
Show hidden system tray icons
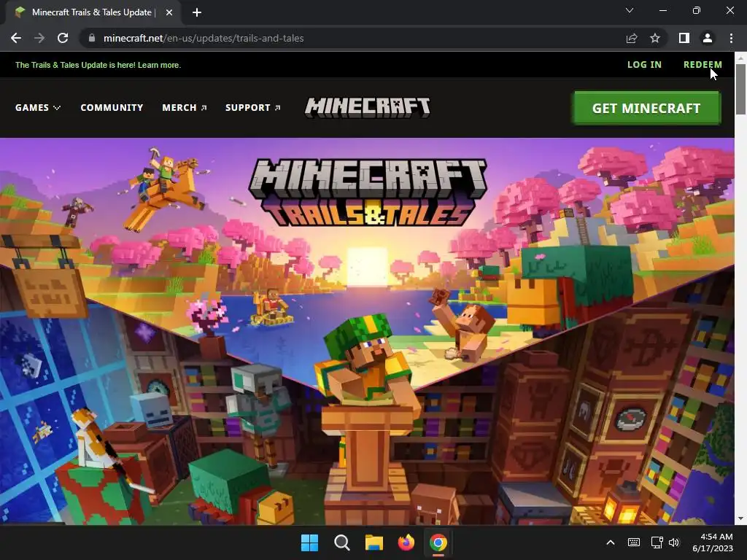point(611,542)
